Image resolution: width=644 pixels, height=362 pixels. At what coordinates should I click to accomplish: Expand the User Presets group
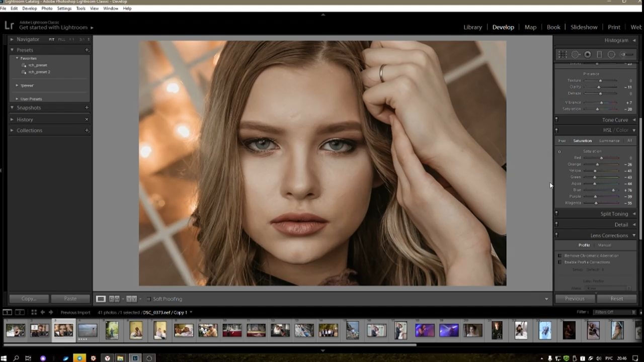17,99
